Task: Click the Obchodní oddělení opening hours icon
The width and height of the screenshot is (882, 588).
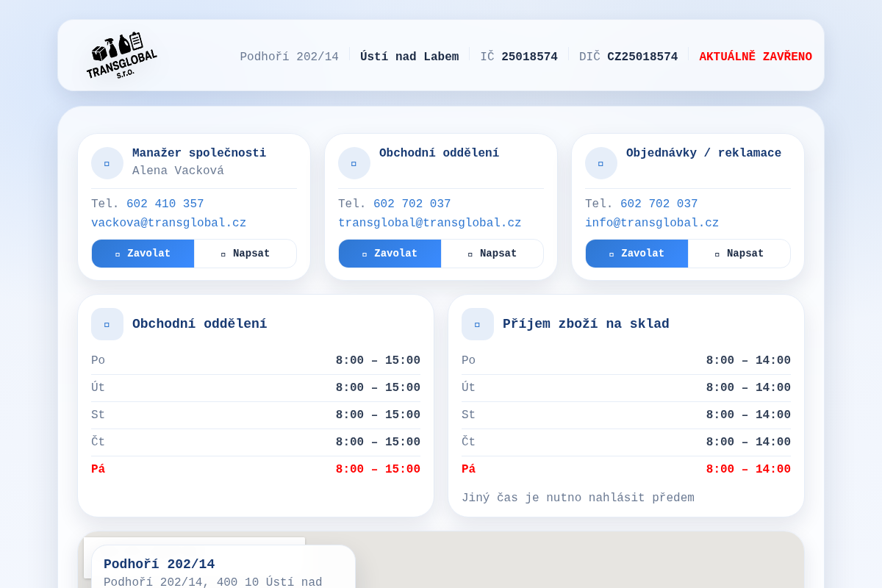Action: pyautogui.click(x=107, y=324)
